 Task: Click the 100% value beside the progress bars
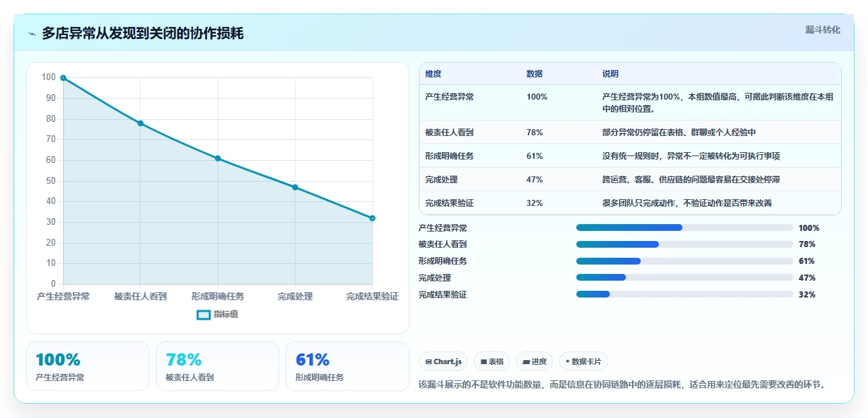809,228
